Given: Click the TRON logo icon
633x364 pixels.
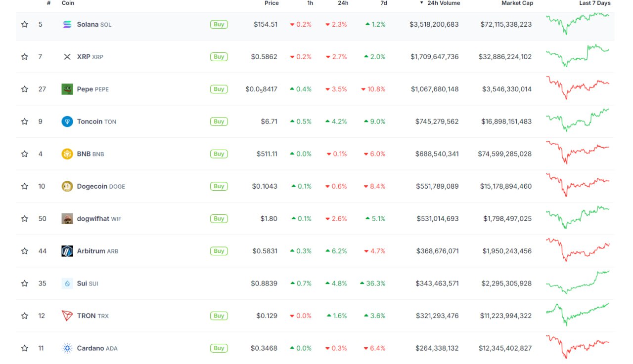Looking at the screenshot, I should (x=67, y=316).
